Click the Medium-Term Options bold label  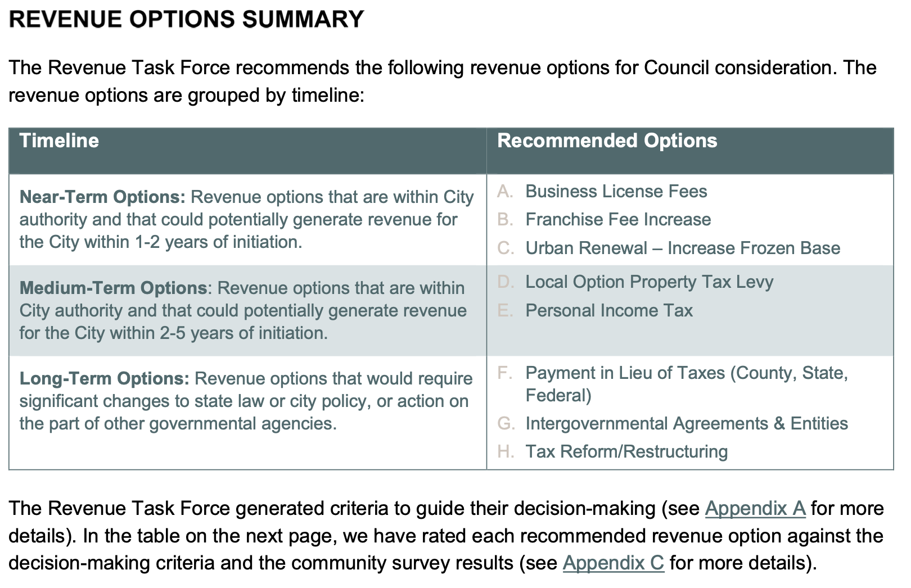coord(113,288)
